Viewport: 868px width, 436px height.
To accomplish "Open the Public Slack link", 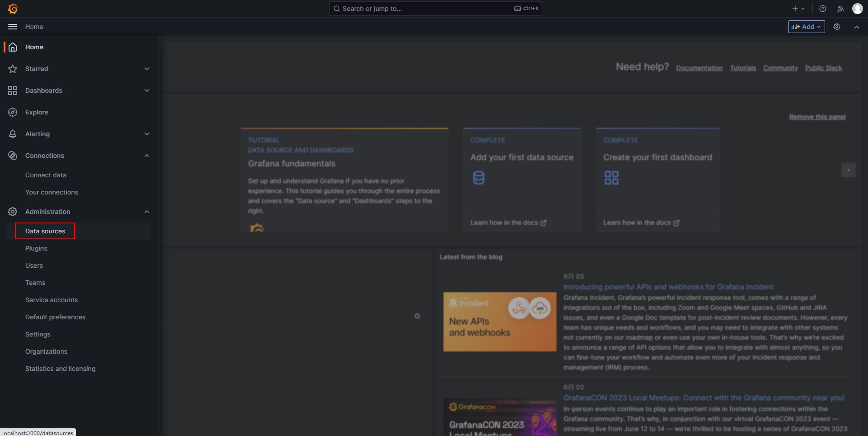I will (x=824, y=68).
